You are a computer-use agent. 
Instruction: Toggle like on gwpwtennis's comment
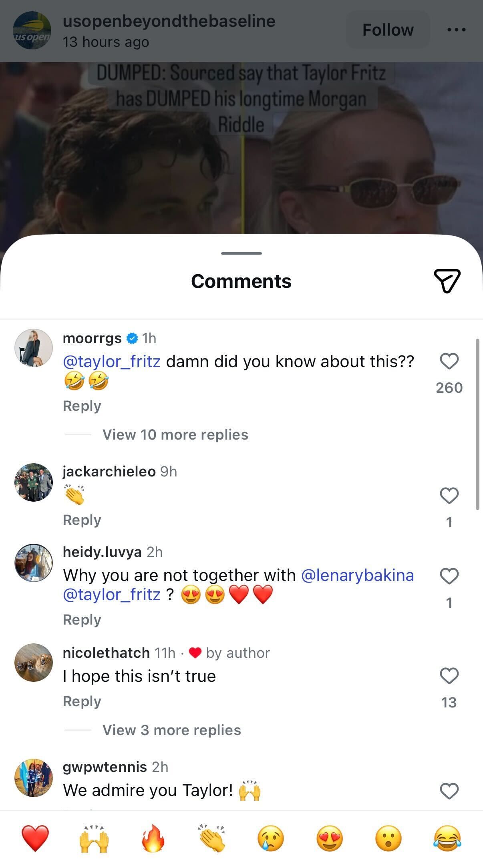449,791
